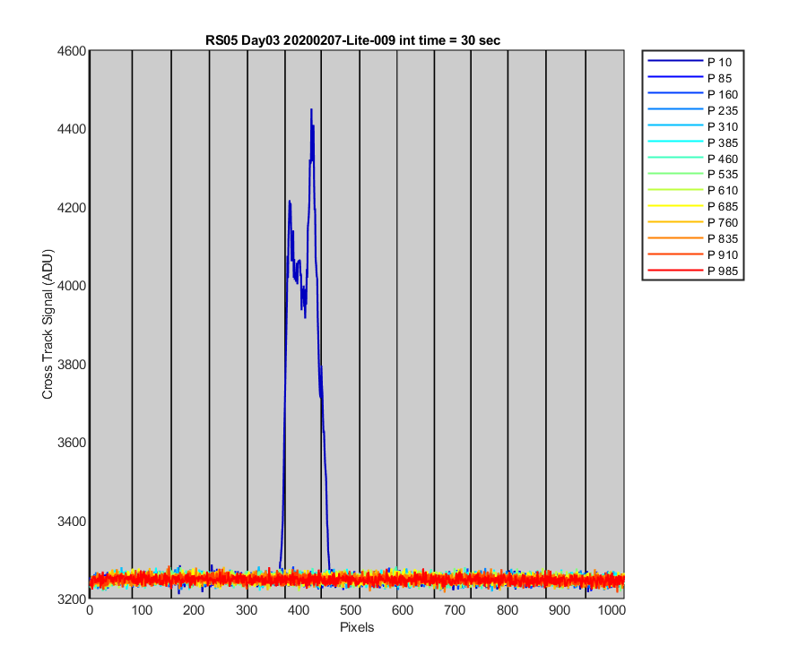Click y-axis tick label 3200
Screen dimensions: 807x672
72,599
